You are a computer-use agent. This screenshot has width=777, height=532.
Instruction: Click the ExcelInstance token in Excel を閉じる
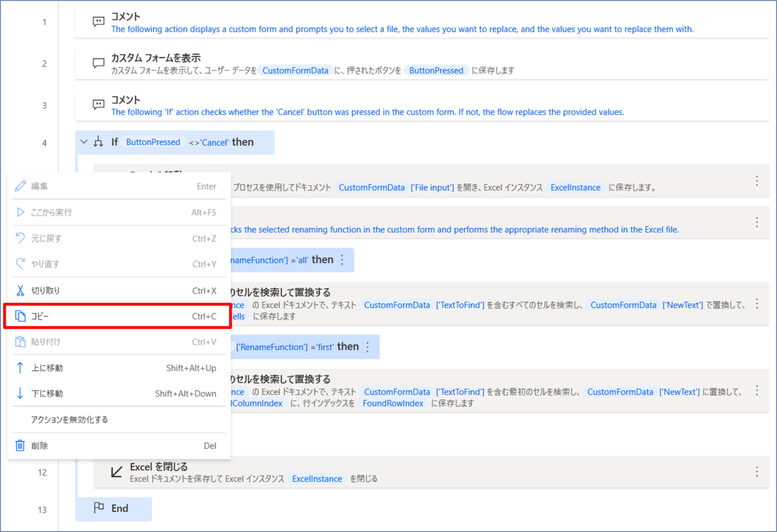click(x=317, y=478)
